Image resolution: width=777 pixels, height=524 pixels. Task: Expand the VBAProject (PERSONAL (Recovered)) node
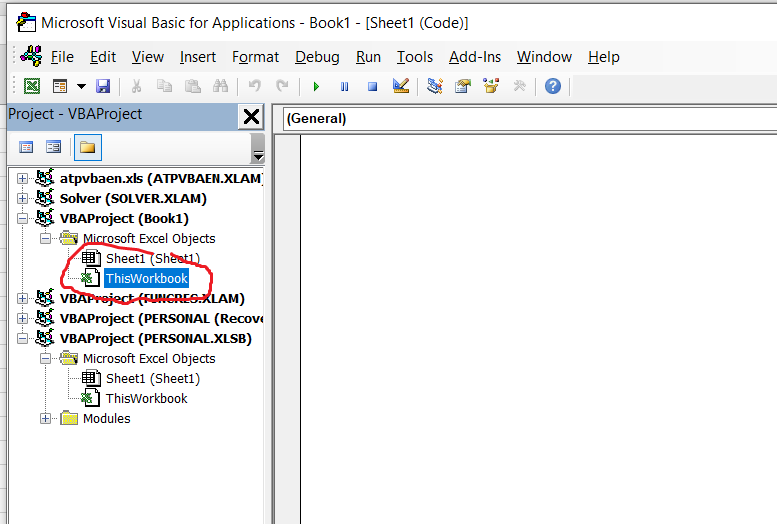pyautogui.click(x=22, y=318)
